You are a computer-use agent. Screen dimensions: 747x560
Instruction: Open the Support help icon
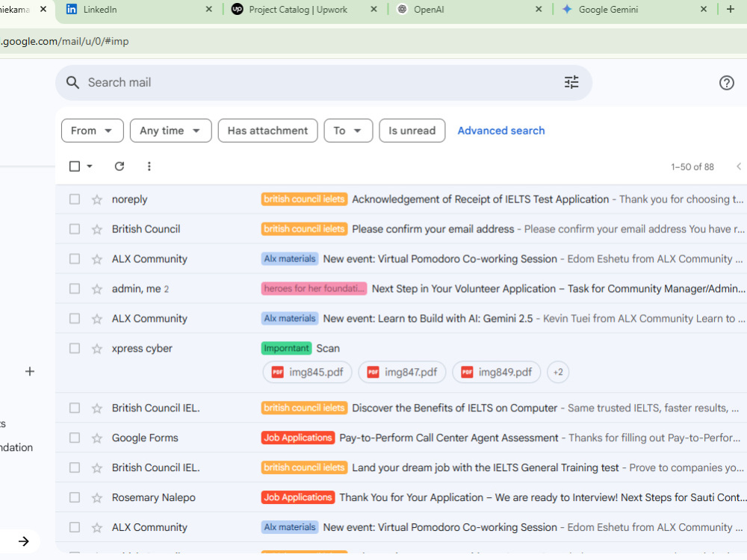point(726,83)
